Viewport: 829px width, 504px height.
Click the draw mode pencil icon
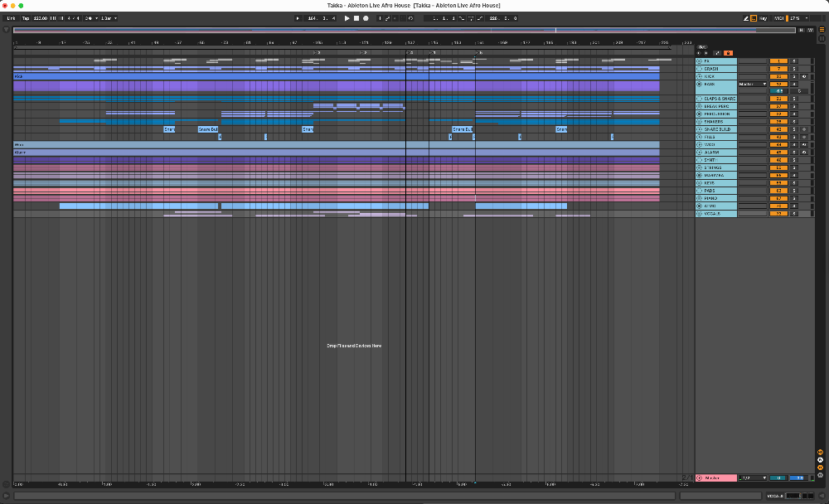pos(745,17)
